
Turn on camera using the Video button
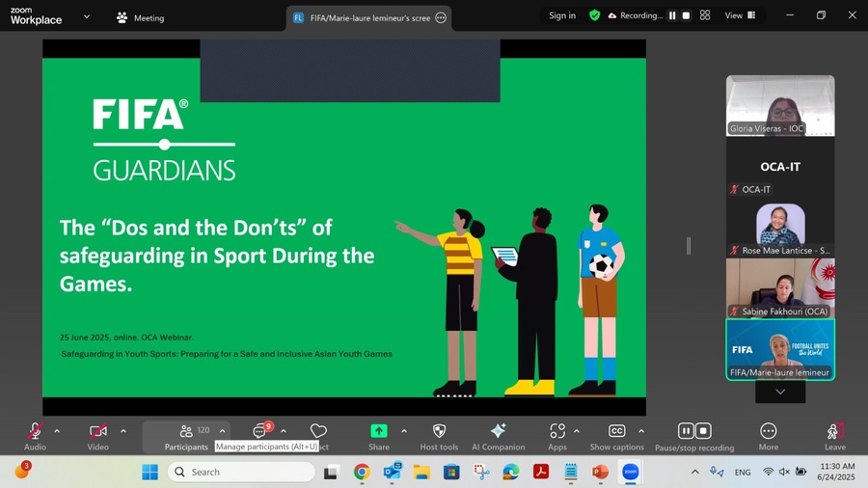click(x=97, y=432)
